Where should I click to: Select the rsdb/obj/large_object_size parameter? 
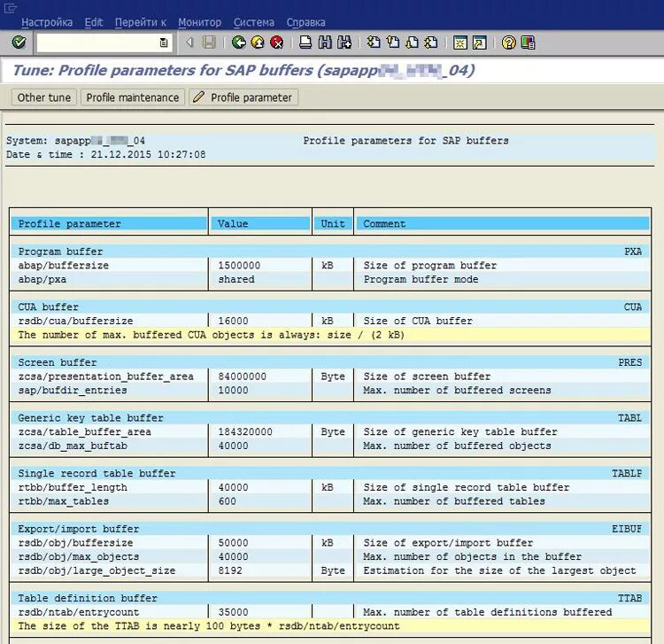[x=97, y=570]
